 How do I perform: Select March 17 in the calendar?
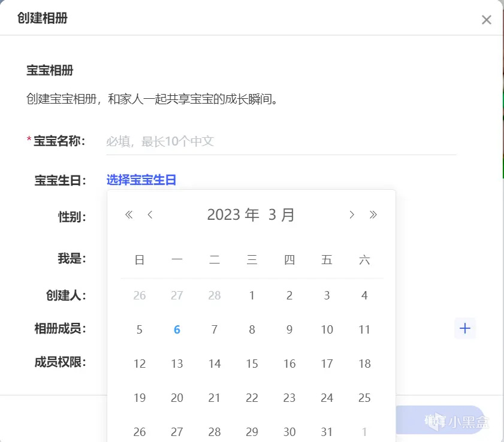tap(327, 364)
